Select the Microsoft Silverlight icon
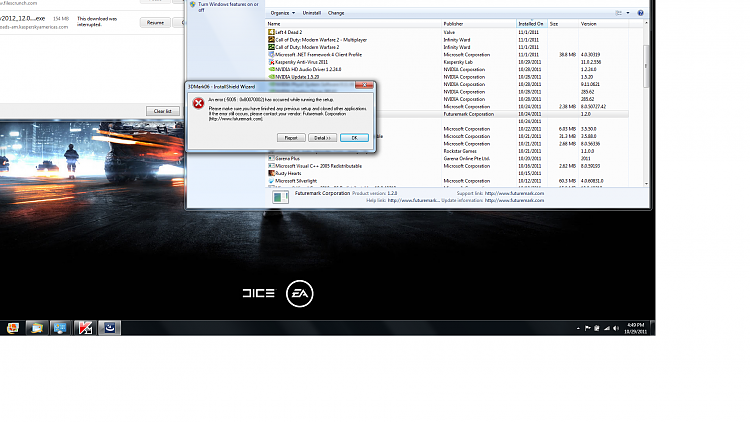 [x=271, y=181]
